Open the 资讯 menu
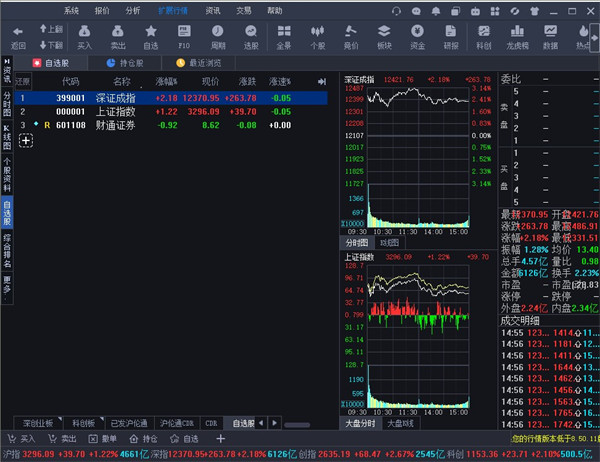Image resolution: width=600 pixels, height=462 pixels. (x=213, y=11)
